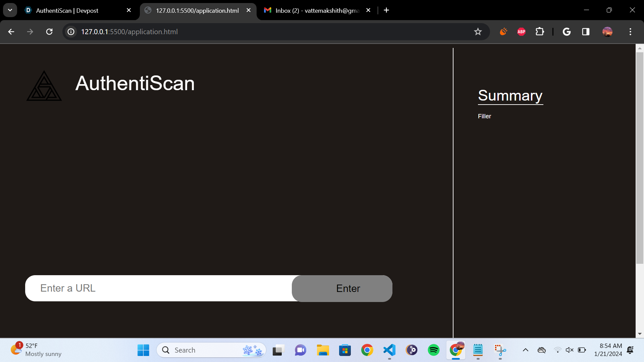Click the page vertical scrollbar
Image resolution: width=644 pixels, height=362 pixels.
coord(640,158)
